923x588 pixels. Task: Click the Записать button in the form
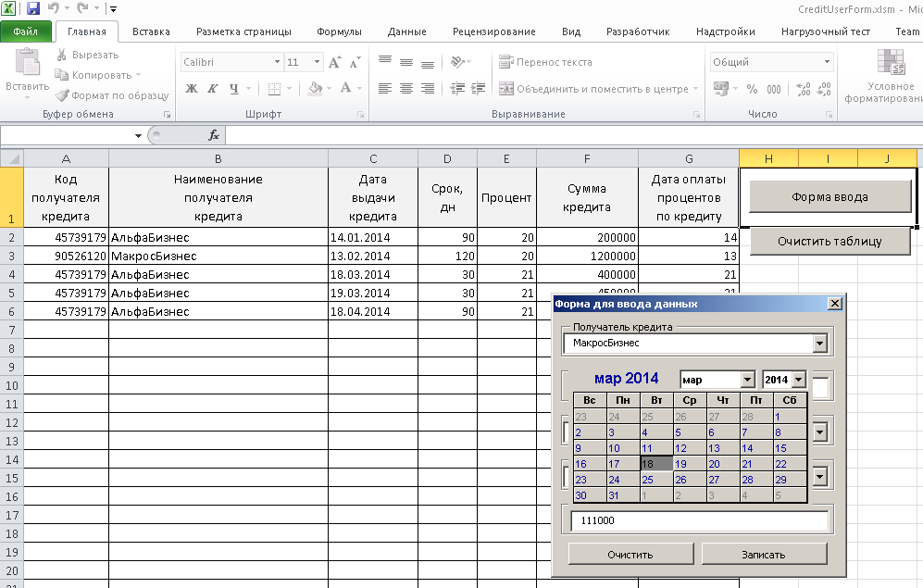coord(764,555)
